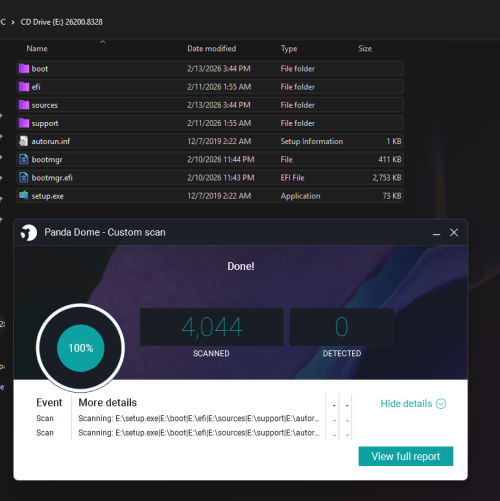The image size is (500, 501).
Task: Click the sort arrow above Name column
Action: (x=103, y=42)
